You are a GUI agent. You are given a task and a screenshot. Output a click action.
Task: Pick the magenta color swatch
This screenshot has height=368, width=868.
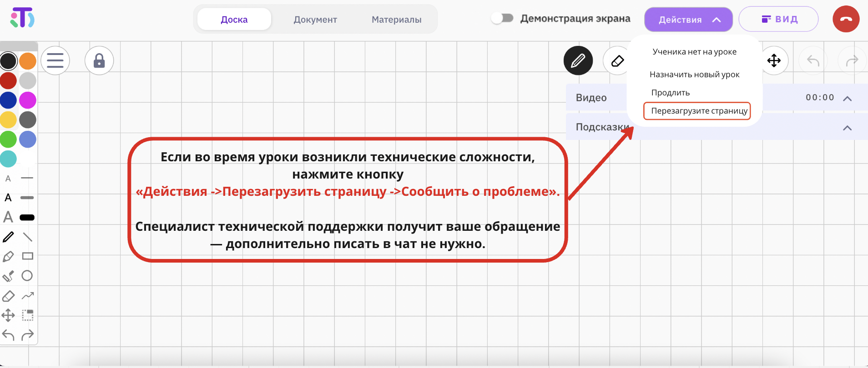pyautogui.click(x=28, y=100)
